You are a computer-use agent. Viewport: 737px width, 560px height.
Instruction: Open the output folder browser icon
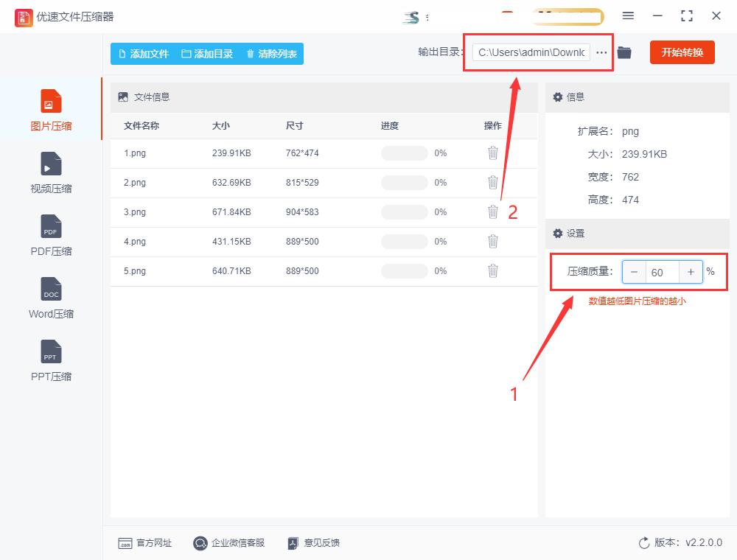tap(624, 52)
